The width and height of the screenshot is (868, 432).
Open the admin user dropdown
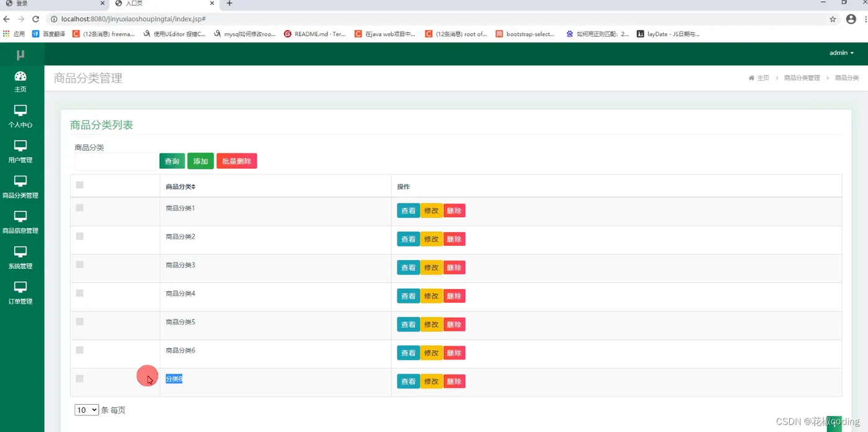pyautogui.click(x=841, y=53)
